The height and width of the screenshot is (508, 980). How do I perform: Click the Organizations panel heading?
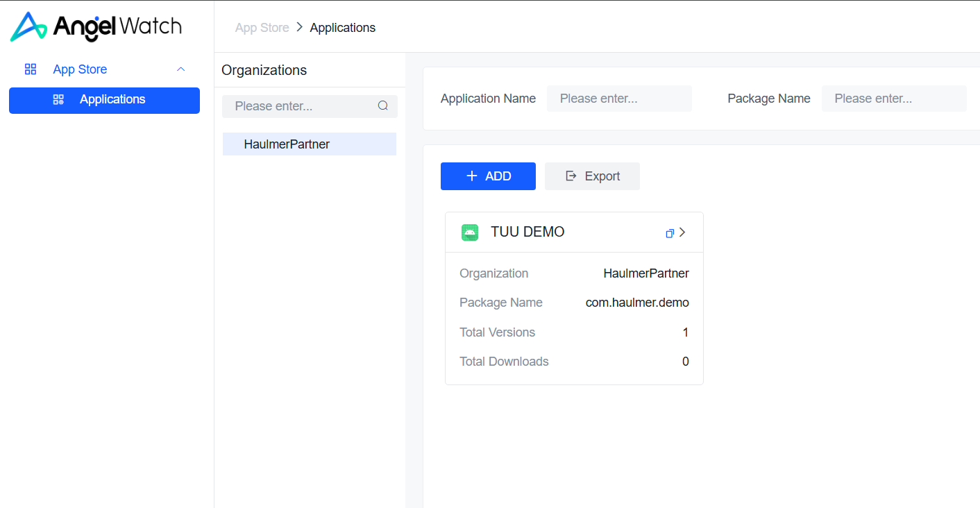coord(264,70)
